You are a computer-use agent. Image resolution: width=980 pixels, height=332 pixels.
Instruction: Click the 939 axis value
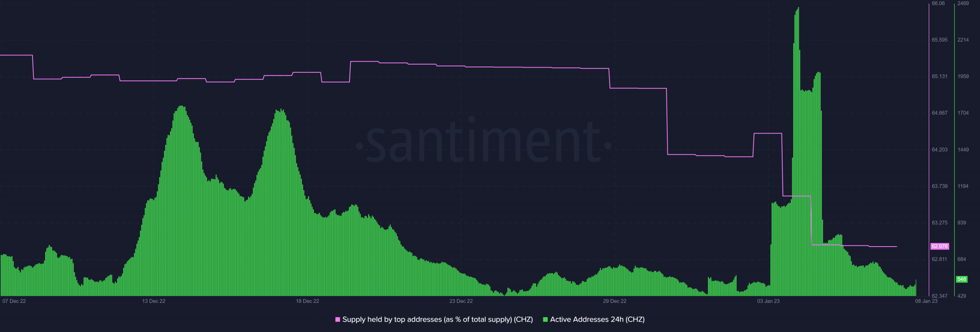pos(962,222)
